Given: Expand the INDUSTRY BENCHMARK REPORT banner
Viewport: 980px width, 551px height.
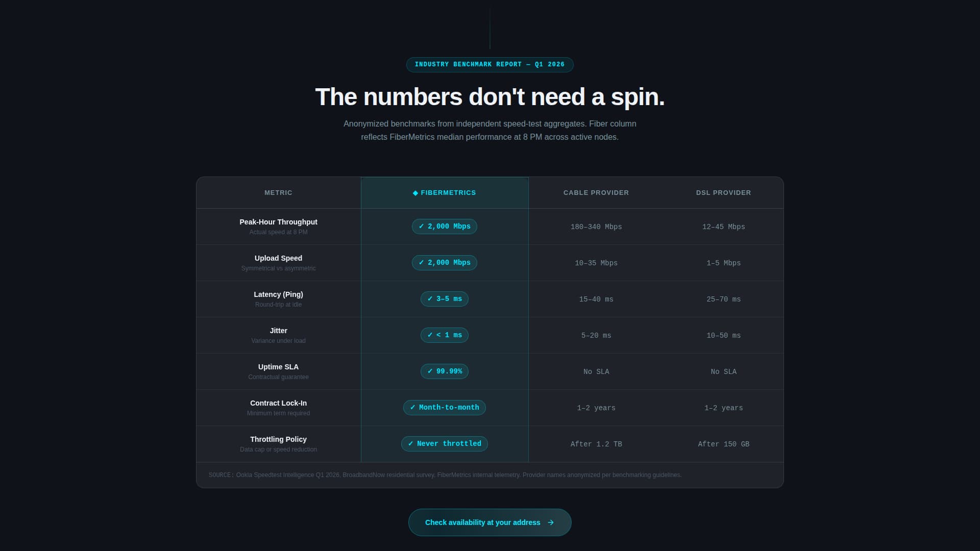Looking at the screenshot, I should 489,64.
